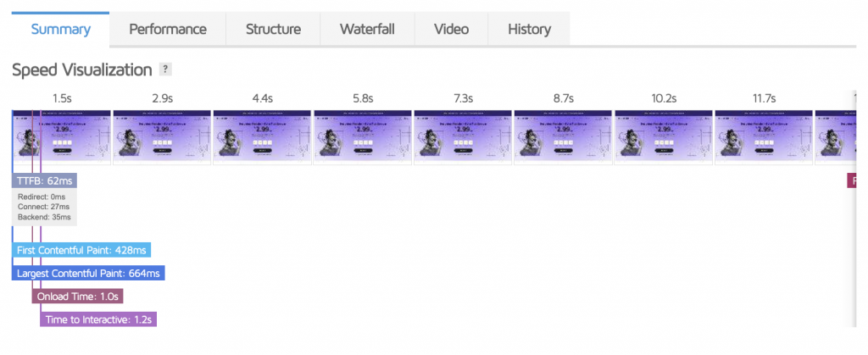Select the Onload Time marker label
The width and height of the screenshot is (868, 355).
pyautogui.click(x=77, y=297)
